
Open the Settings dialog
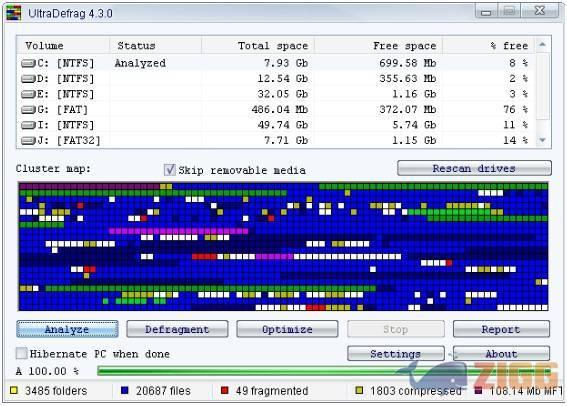point(396,354)
